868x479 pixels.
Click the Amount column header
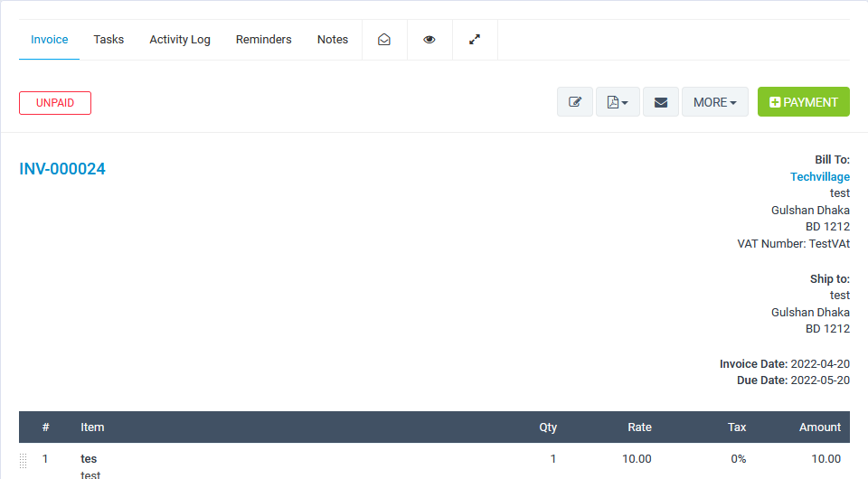pos(819,427)
